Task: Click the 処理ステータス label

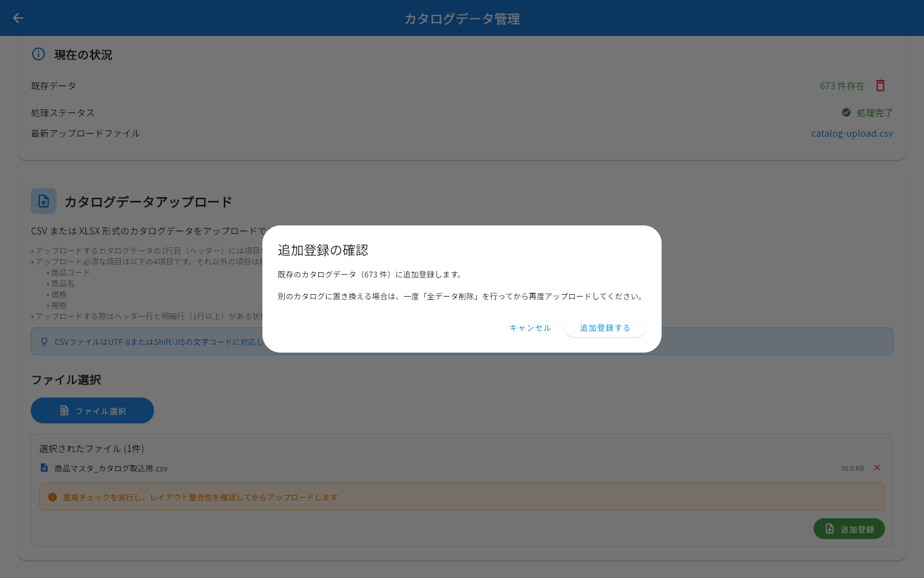Action: click(63, 112)
